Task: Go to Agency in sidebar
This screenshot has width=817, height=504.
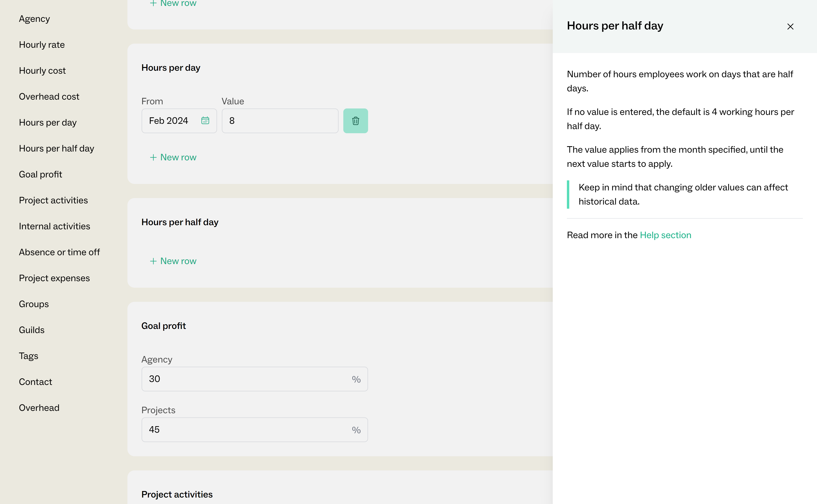Action: pyautogui.click(x=34, y=19)
